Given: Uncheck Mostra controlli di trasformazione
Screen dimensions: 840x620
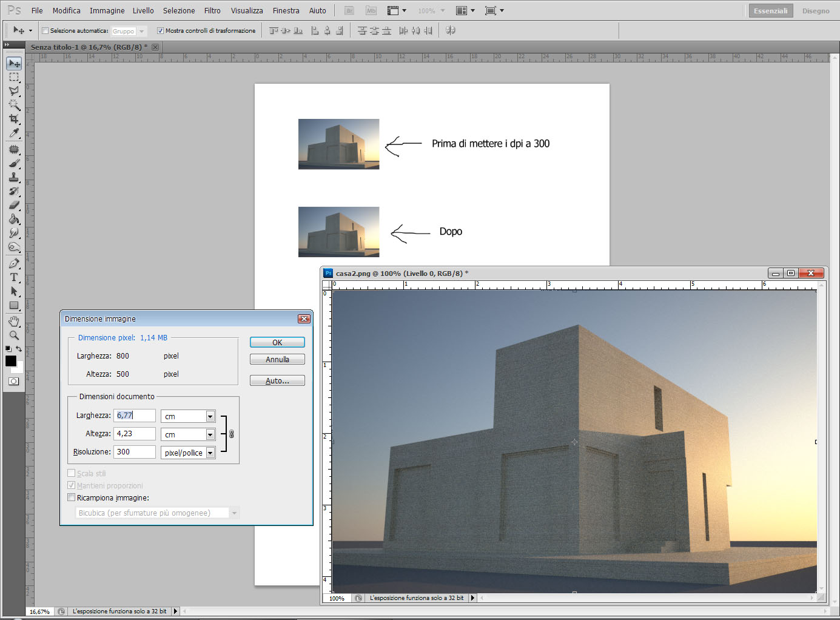Looking at the screenshot, I should [160, 31].
